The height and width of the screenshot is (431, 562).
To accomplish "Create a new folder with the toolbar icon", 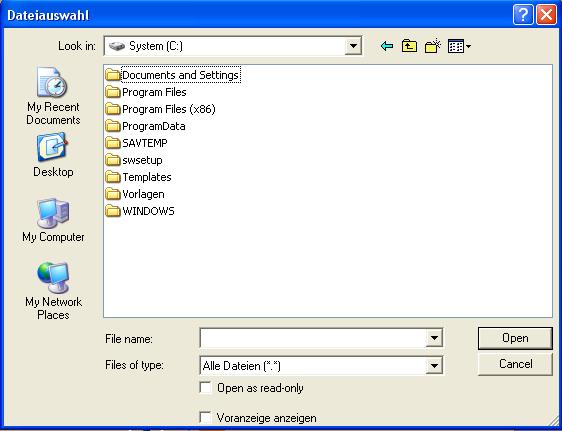I will point(432,46).
